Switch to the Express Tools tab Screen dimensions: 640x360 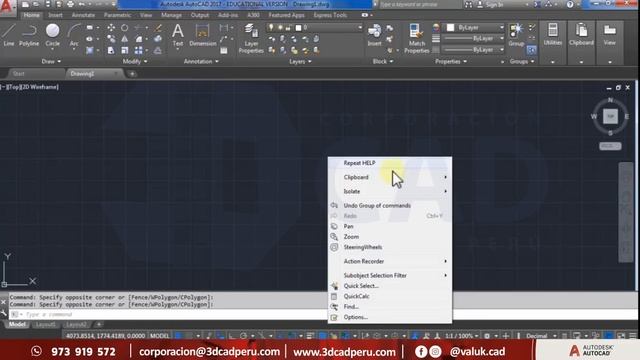(330, 15)
